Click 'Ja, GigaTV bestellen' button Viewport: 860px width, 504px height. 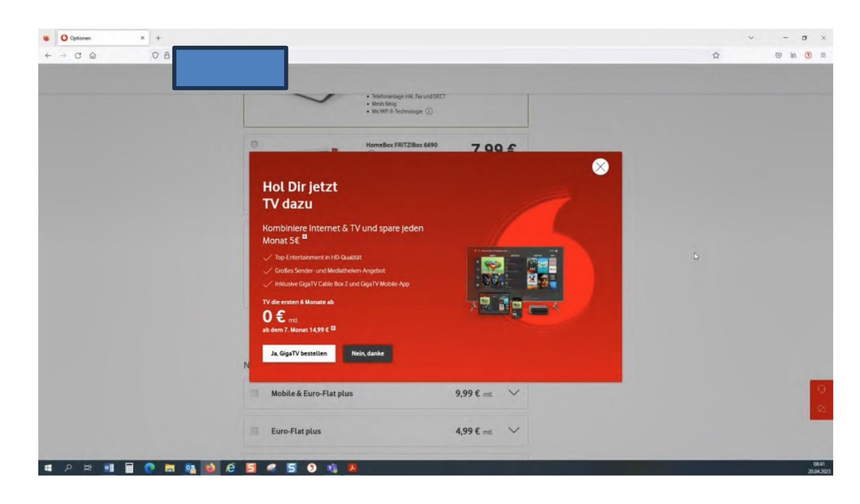(x=299, y=354)
